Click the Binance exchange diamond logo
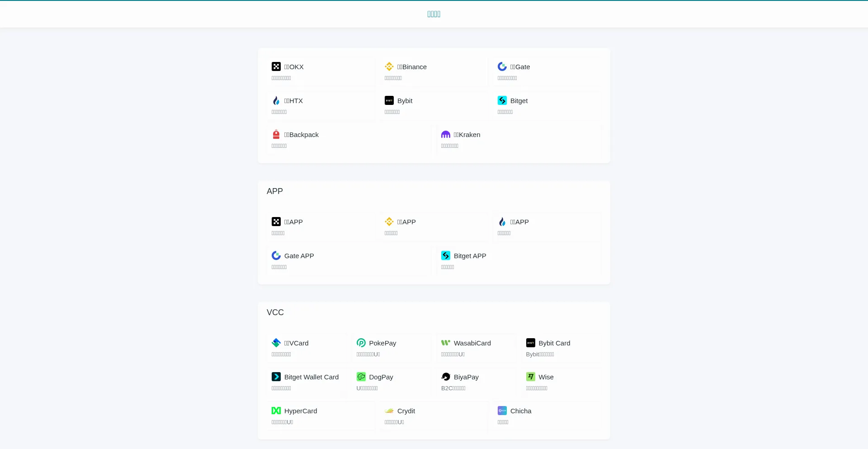 (389, 66)
